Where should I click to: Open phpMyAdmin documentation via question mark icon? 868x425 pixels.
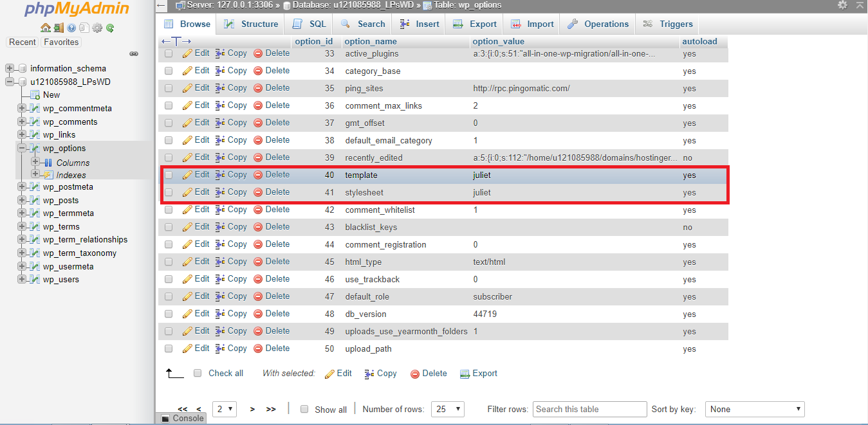tap(71, 28)
